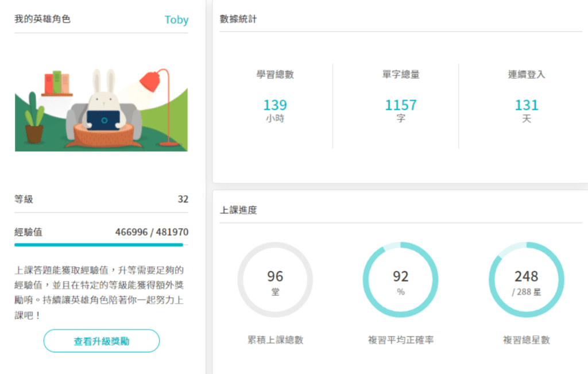The height and width of the screenshot is (374, 588).
Task: Click the 學習總數 label
Action: (275, 74)
